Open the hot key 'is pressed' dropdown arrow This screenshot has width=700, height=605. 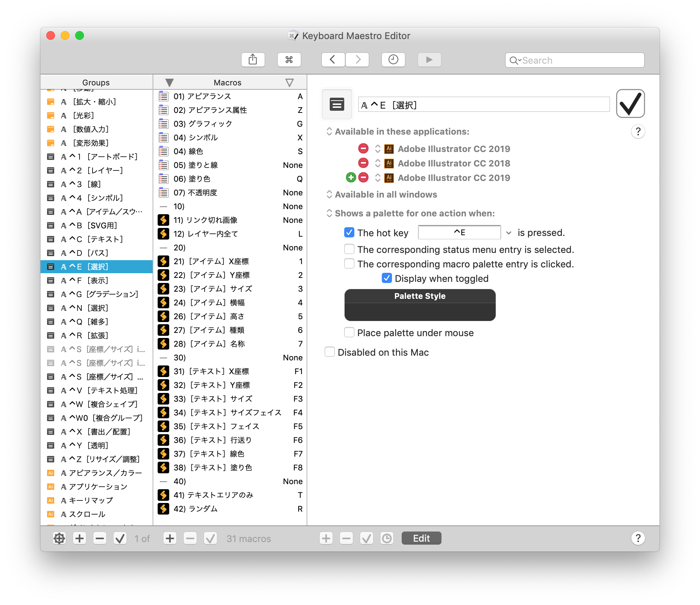(509, 233)
